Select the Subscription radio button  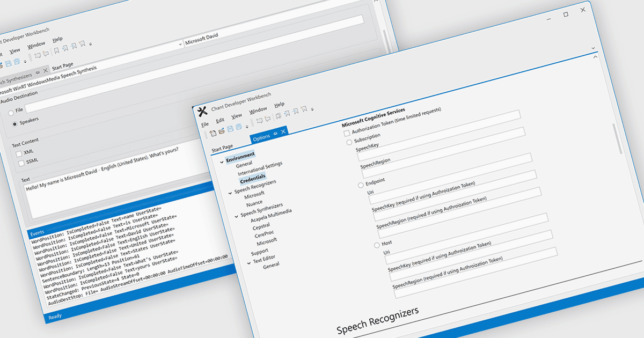[x=349, y=143]
